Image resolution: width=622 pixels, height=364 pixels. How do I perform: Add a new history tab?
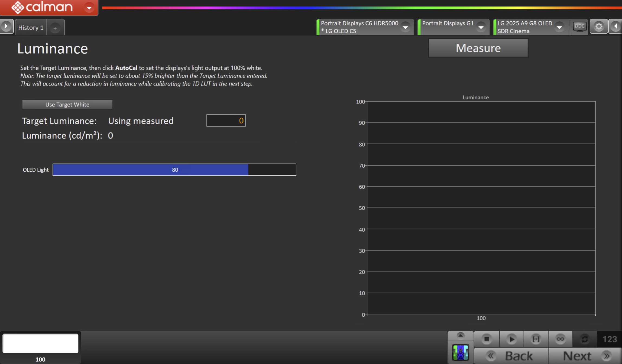55,28
